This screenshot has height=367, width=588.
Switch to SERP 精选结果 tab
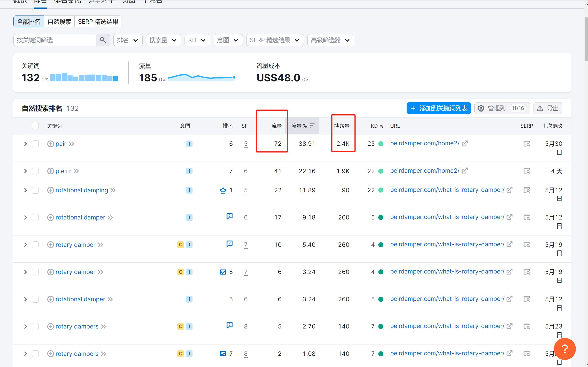pos(98,22)
